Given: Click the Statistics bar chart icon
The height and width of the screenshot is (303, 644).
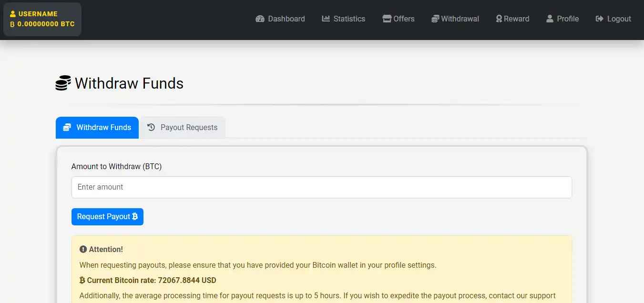Looking at the screenshot, I should [326, 19].
